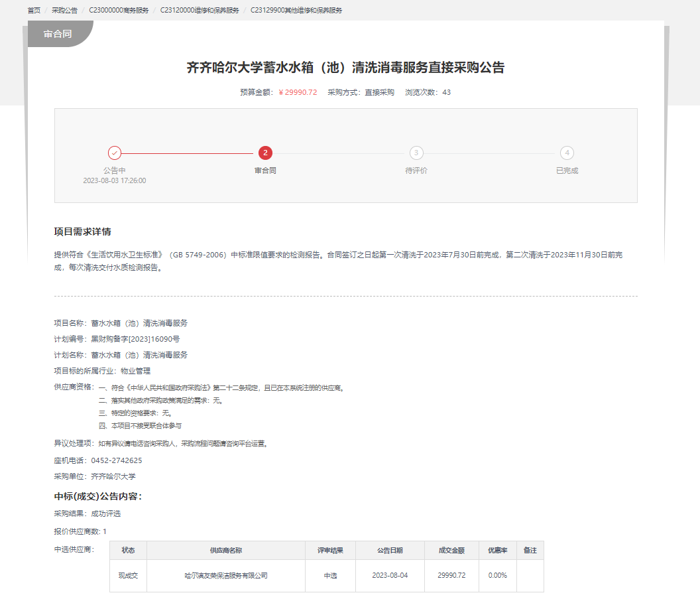The height and width of the screenshot is (611, 700).
Task: Click the gray 审合同 status badge
Action: (x=58, y=34)
